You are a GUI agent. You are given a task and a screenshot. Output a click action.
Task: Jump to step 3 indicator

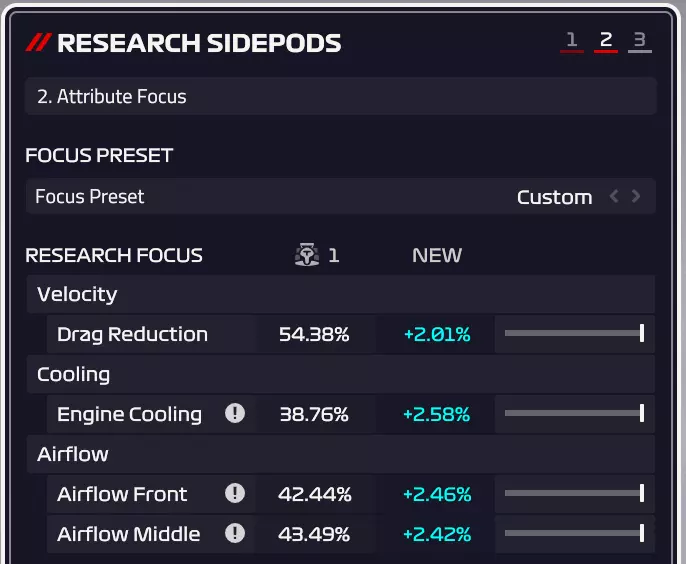point(639,41)
